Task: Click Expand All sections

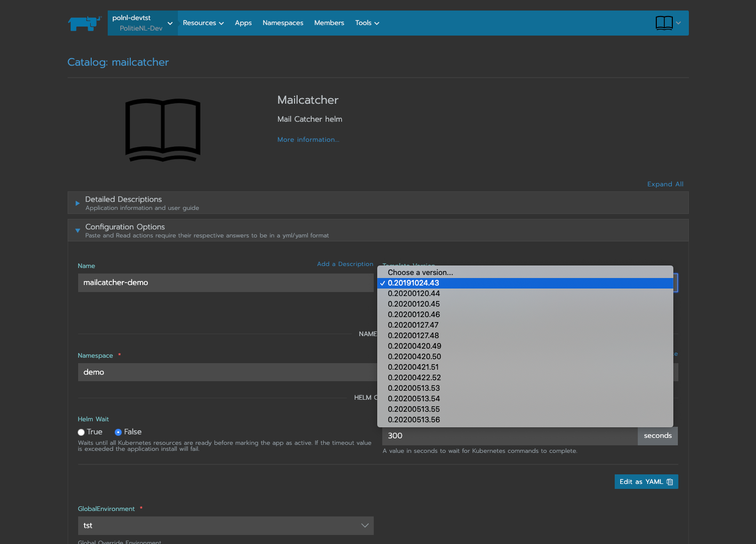Action: (665, 184)
